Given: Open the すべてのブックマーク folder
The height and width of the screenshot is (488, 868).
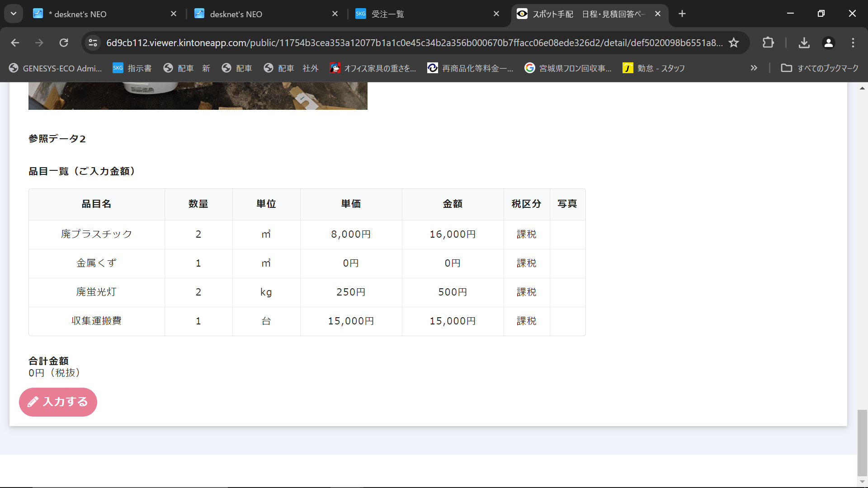Looking at the screenshot, I should 820,68.
